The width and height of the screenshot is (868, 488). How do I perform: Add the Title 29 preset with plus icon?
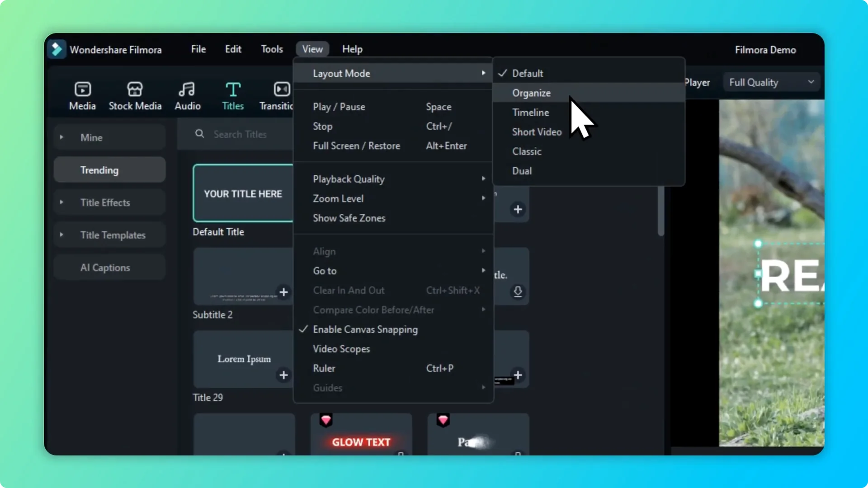coord(283,375)
